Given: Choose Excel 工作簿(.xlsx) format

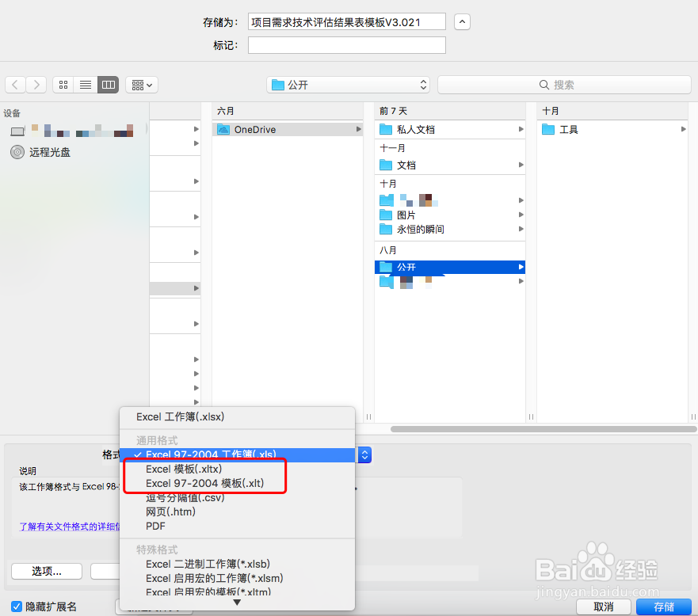Looking at the screenshot, I should tap(237, 416).
